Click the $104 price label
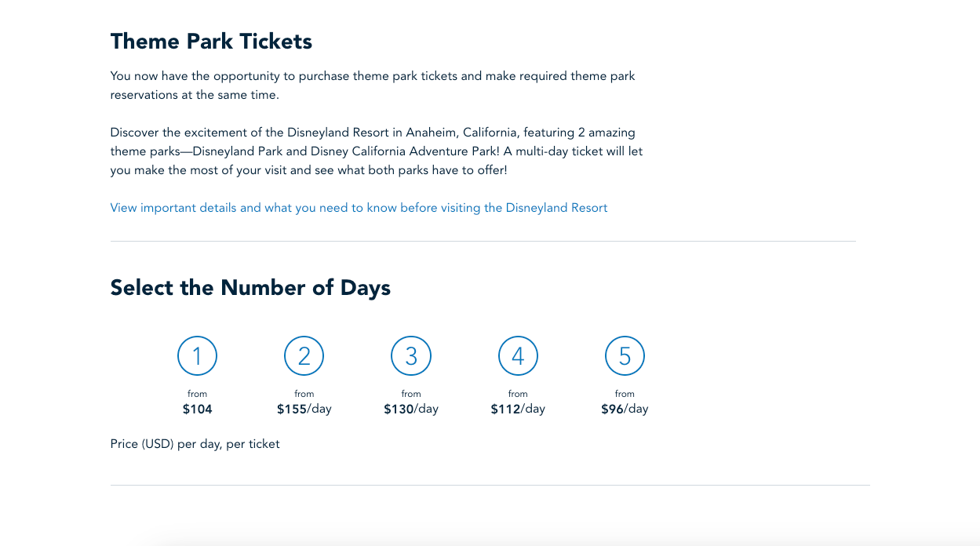 click(x=197, y=409)
